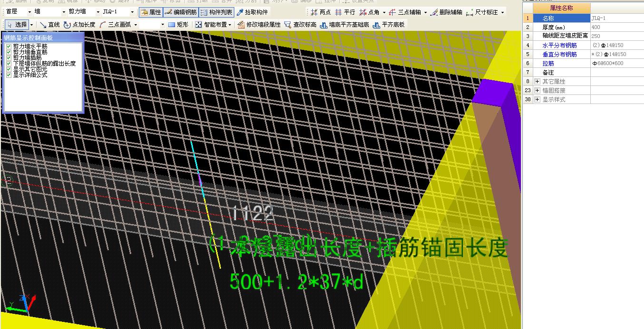644x329 pixels.
Task: Activate the 尺寸标注 dimension tool
Action: tap(482, 12)
